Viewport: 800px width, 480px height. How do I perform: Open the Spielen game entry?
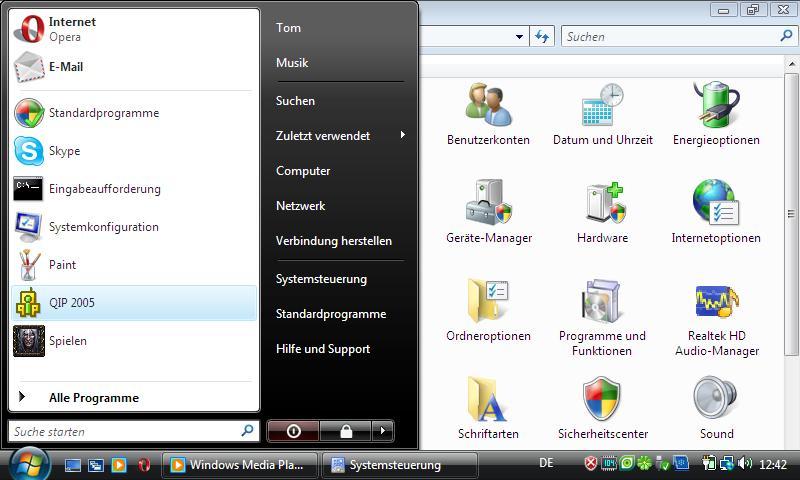pos(134,341)
